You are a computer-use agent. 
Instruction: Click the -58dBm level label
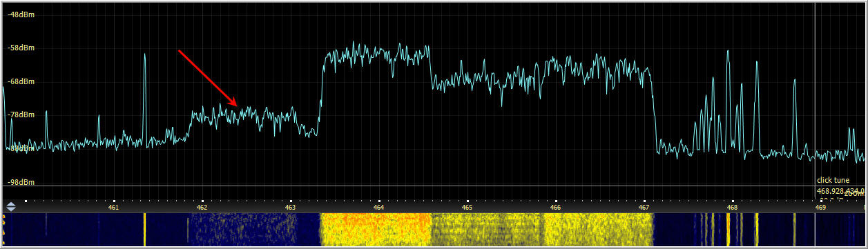coord(21,48)
